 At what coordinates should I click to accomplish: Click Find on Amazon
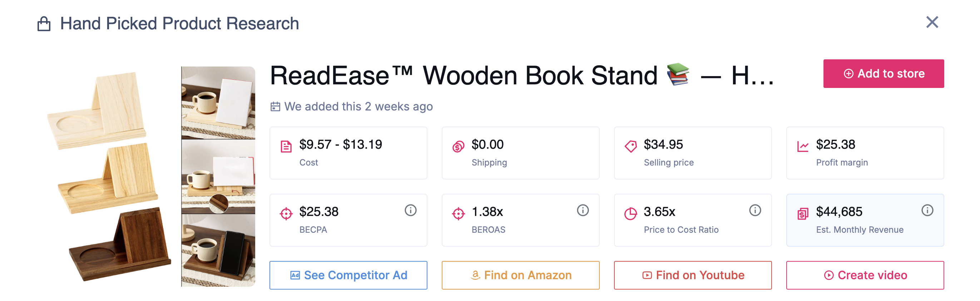tap(520, 275)
